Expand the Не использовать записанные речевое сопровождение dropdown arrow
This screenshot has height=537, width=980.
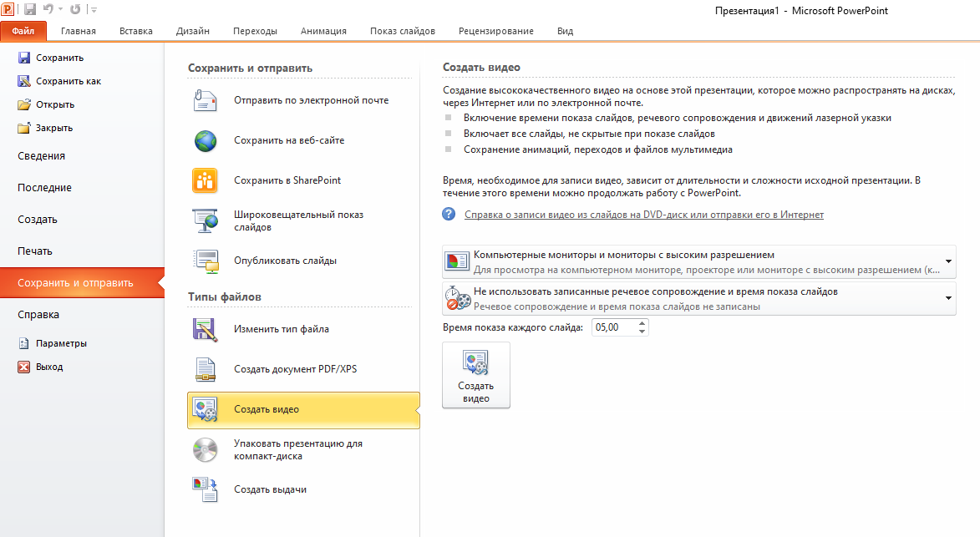(948, 298)
